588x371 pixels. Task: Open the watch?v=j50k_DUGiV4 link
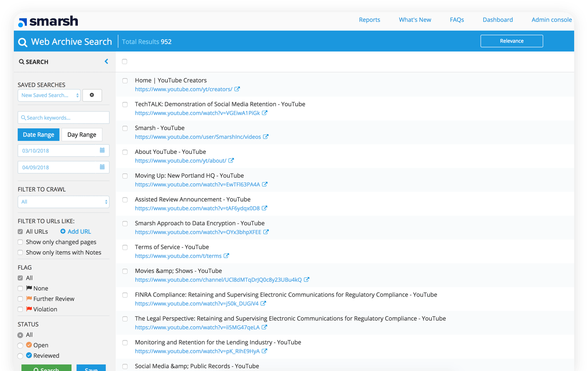(x=197, y=303)
